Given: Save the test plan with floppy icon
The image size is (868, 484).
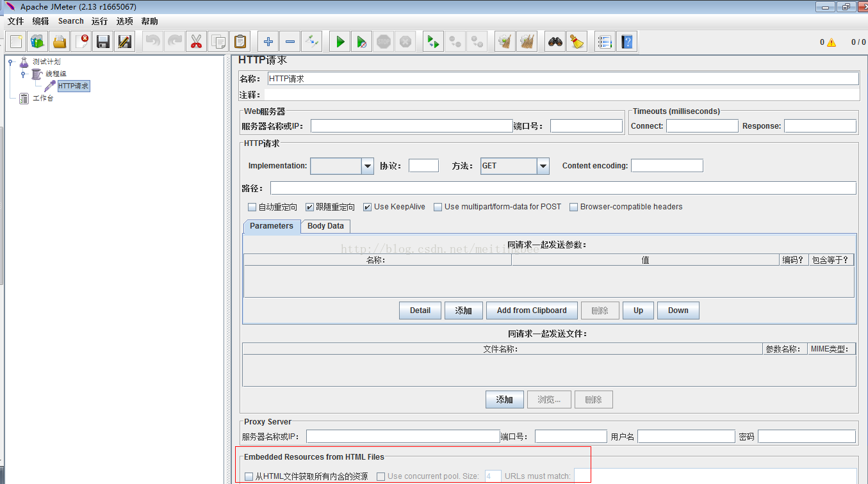Looking at the screenshot, I should click(x=103, y=42).
